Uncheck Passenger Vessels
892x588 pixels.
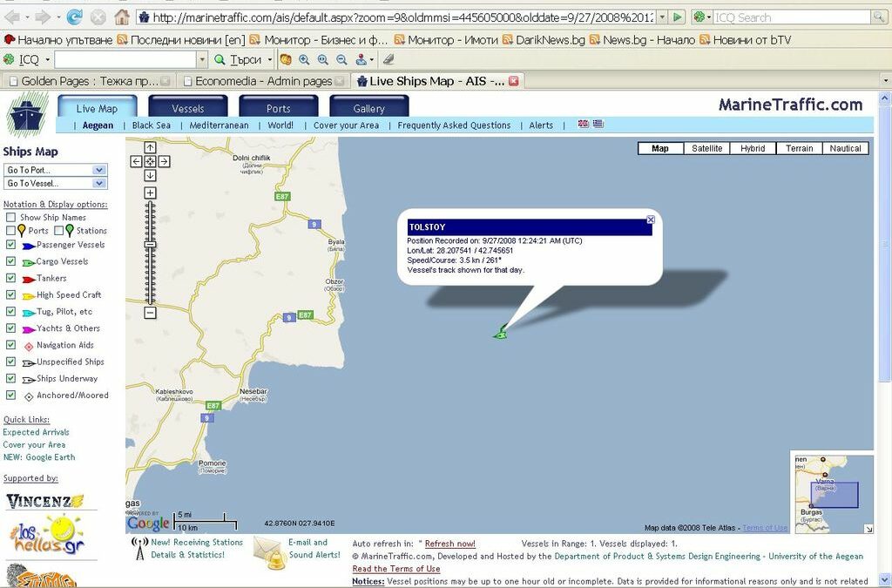click(10, 245)
